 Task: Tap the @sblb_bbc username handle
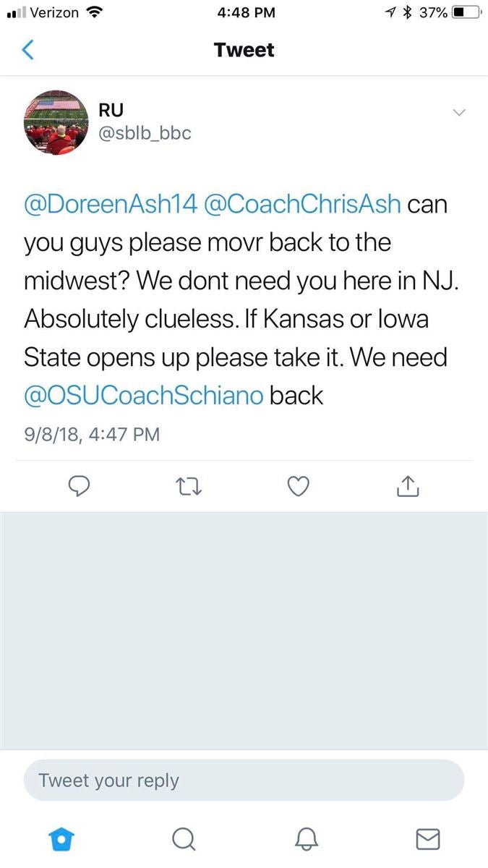[x=144, y=133]
